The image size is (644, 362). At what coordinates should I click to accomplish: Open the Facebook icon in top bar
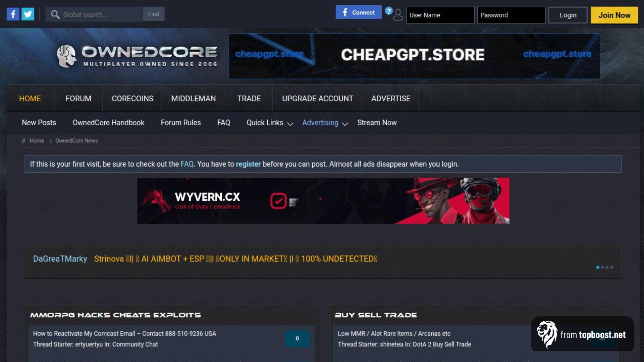[x=13, y=14]
